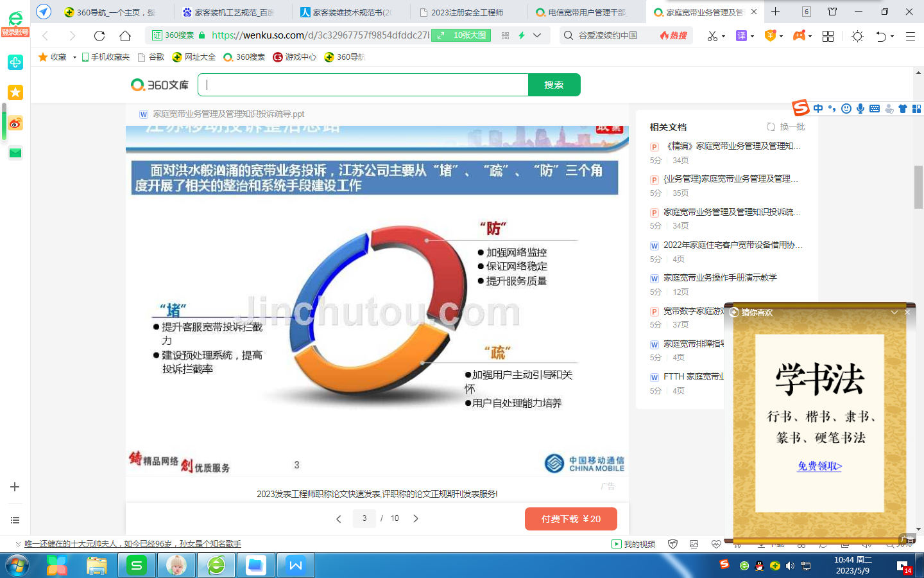Switch to the 家客装机工艺规范 tab
The image size is (924, 578).
pos(228,12)
